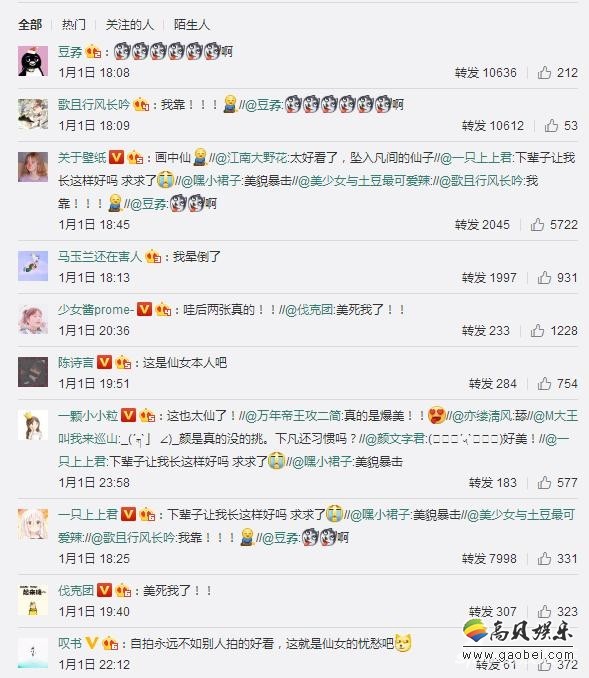Click thumbs-up icon next to 577 likes
The width and height of the screenshot is (589, 678).
544,483
